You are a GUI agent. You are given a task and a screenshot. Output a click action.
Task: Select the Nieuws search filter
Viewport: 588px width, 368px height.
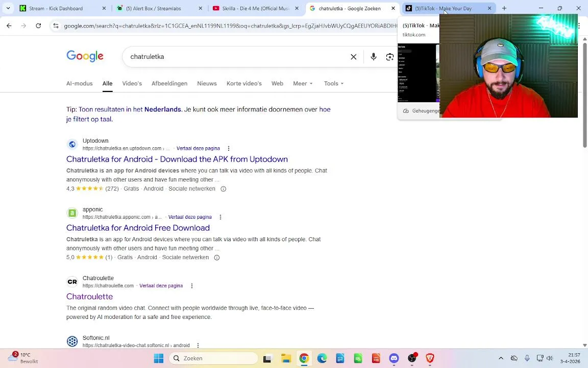pos(207,84)
